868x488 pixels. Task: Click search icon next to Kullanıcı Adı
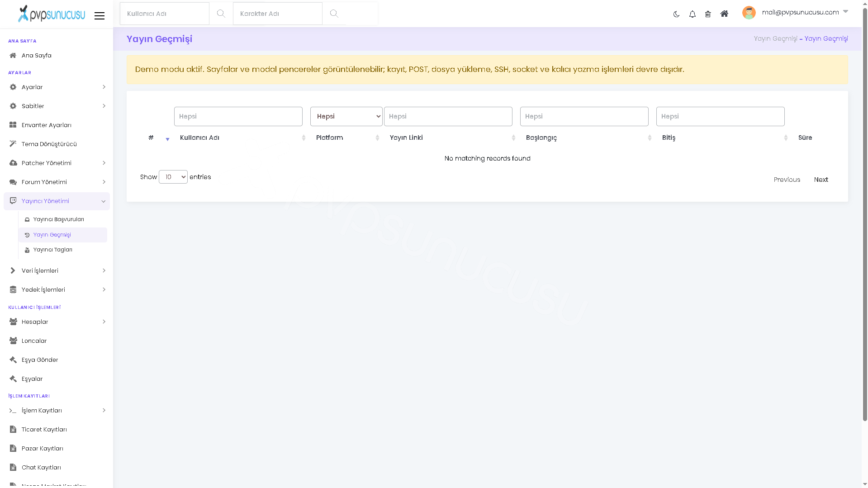click(221, 14)
